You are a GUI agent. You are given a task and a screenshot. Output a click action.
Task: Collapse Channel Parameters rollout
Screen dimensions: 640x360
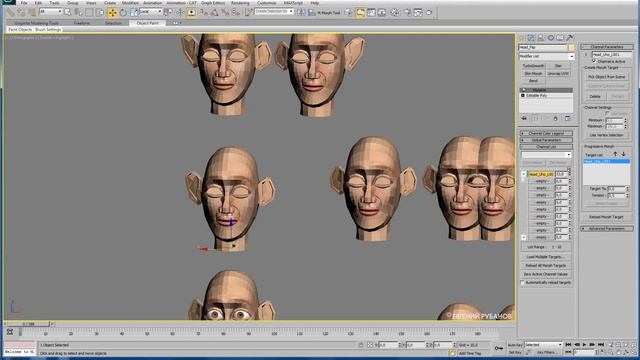click(607, 47)
